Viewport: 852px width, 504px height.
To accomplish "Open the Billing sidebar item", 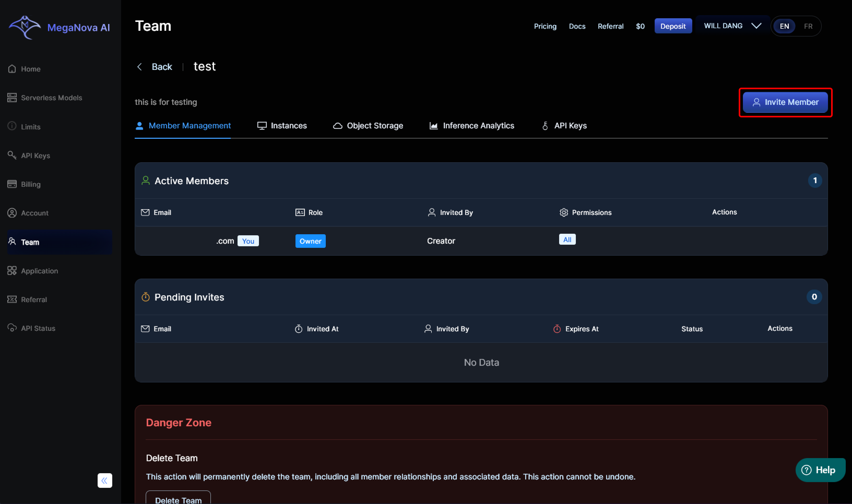I will (31, 184).
